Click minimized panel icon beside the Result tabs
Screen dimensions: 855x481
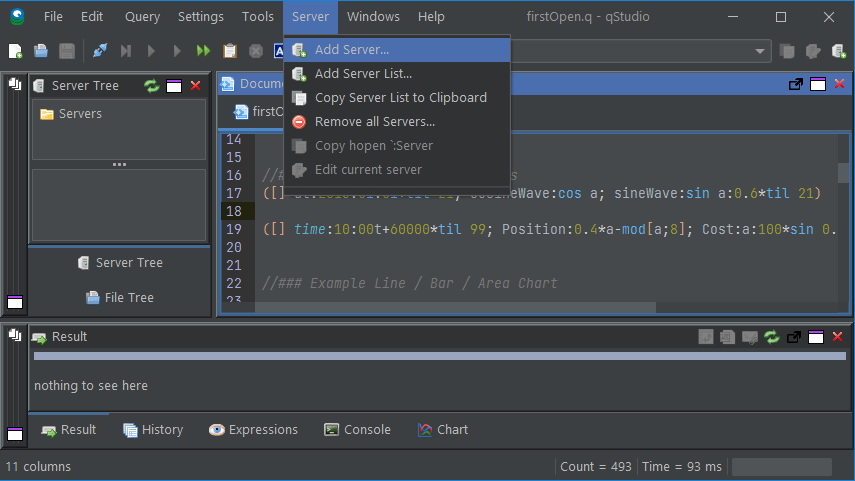pos(15,434)
